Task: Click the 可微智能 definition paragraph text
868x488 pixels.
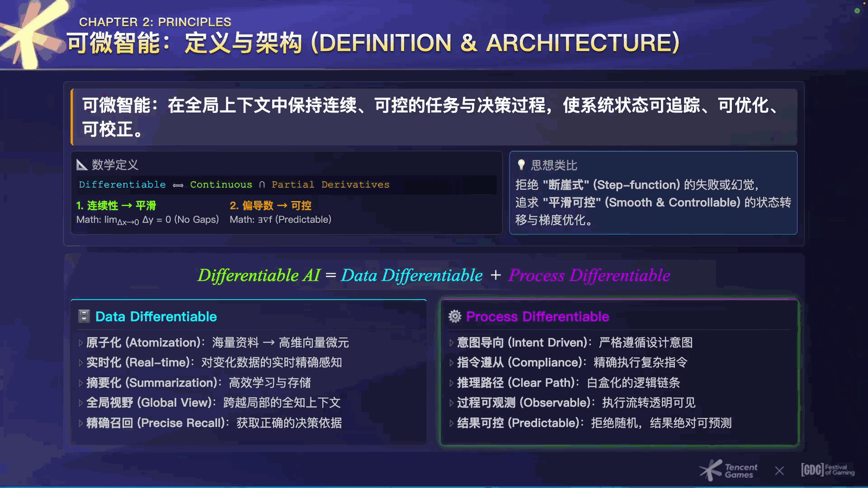Action: [432, 117]
